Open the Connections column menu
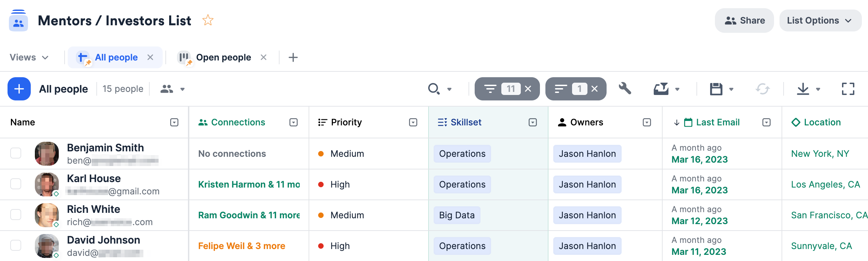This screenshot has width=868, height=261. coord(294,122)
